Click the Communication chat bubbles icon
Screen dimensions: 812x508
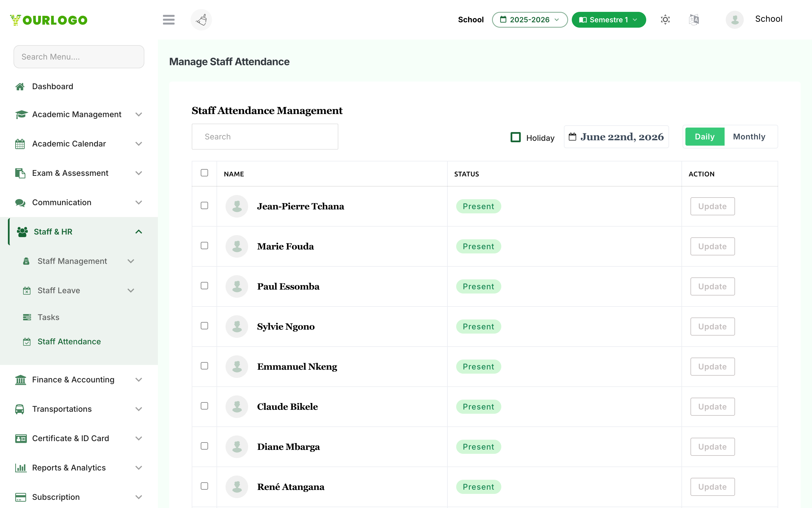pyautogui.click(x=20, y=203)
